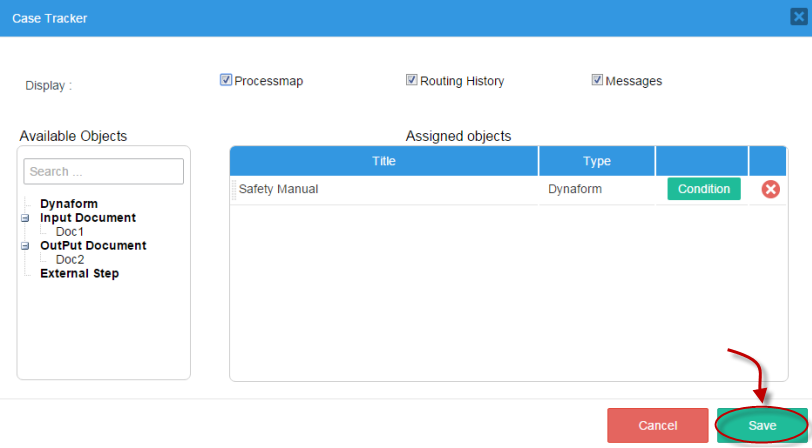Select Doc1 under Input Document
The height and width of the screenshot is (448, 812).
[70, 232]
